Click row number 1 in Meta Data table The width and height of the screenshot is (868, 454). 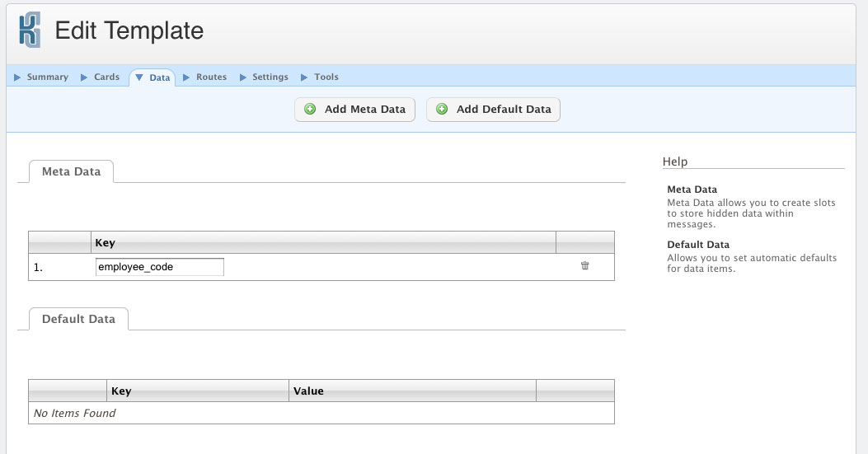pyautogui.click(x=38, y=268)
